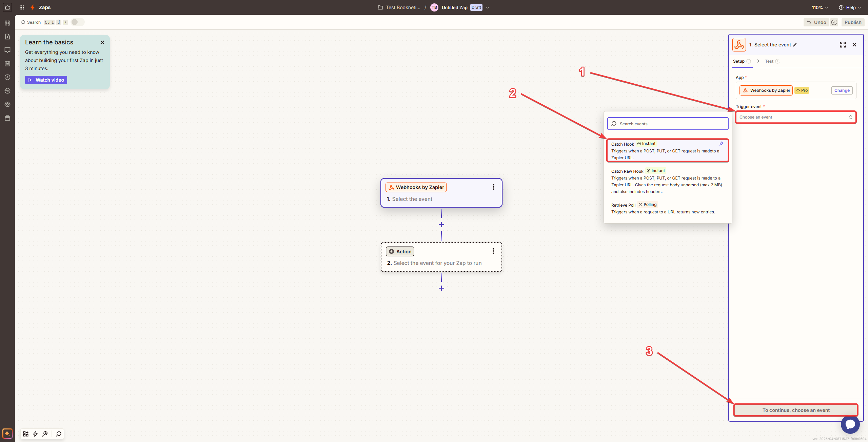Click To continue, choose an event button
Screen dimensions: 868x442
coord(796,410)
